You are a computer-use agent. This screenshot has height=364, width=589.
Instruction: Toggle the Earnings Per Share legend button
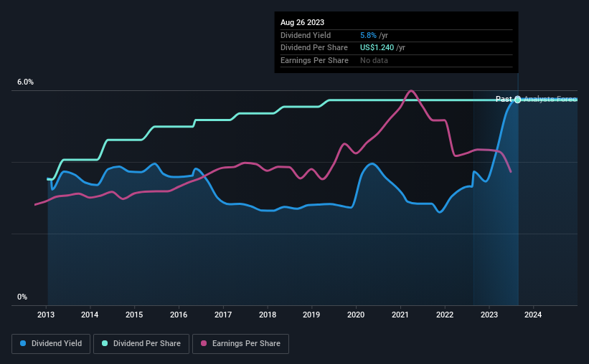[x=240, y=344]
